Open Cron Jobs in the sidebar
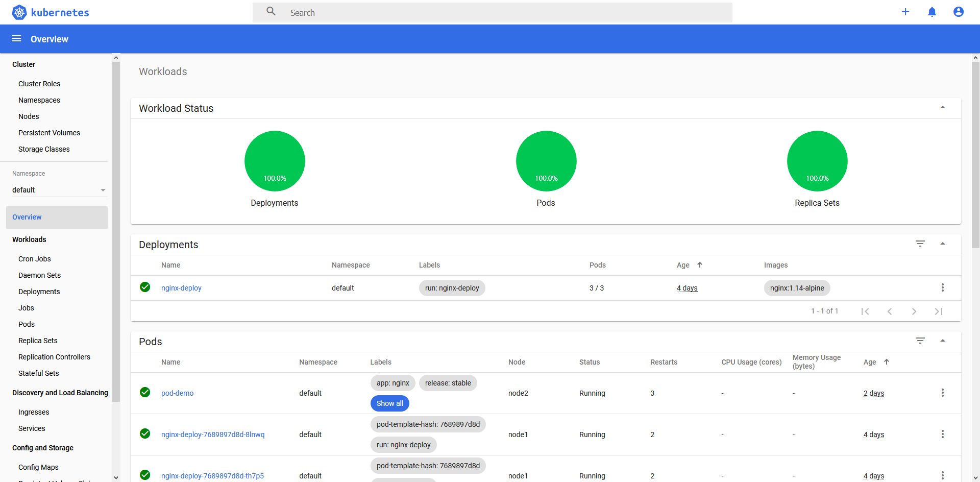The height and width of the screenshot is (482, 980). 35,259
